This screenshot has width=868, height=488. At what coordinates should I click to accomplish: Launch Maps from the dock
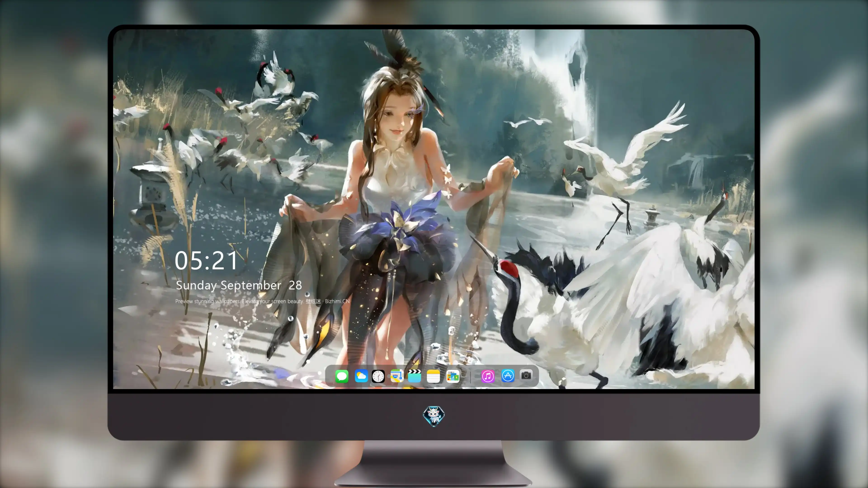click(397, 376)
